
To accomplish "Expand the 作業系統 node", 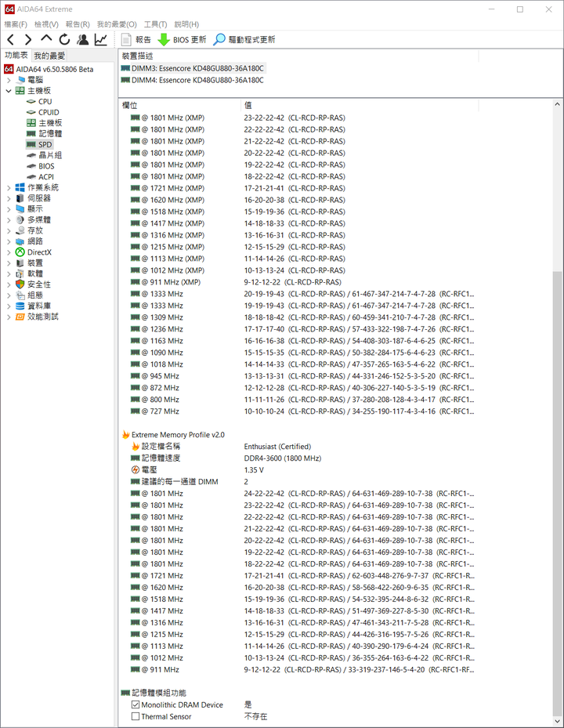I will (x=9, y=187).
